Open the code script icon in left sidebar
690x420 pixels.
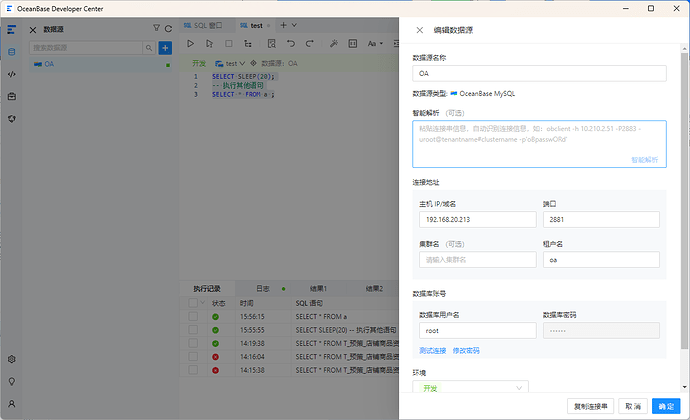pos(12,74)
